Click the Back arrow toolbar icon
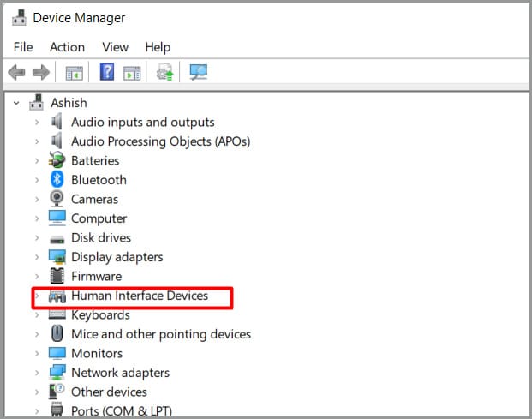532x419 pixels. [x=16, y=72]
